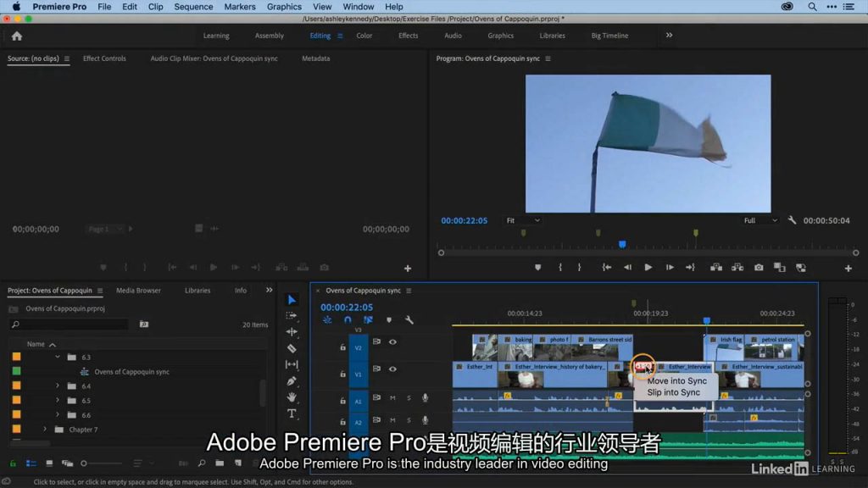Expand the 6.5 bin
The height and width of the screenshot is (488, 868).
click(x=58, y=400)
